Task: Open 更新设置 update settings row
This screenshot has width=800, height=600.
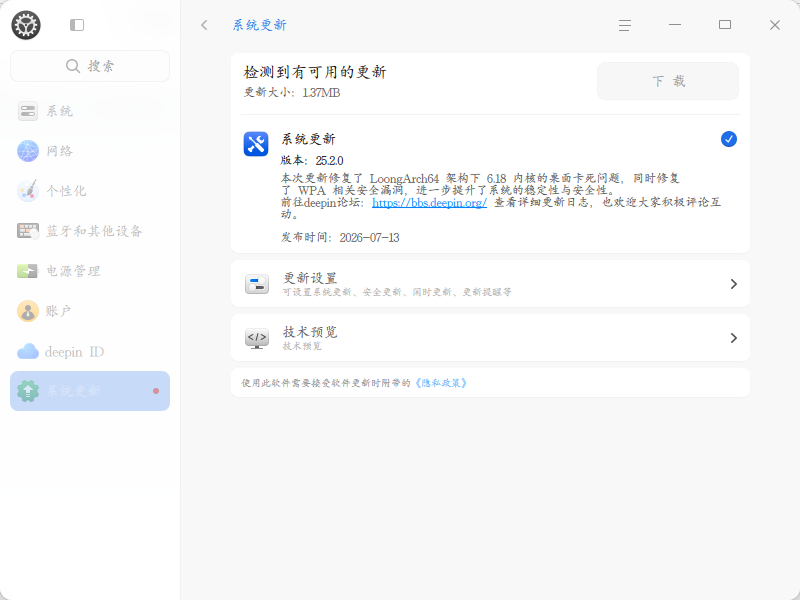Action: 490,284
